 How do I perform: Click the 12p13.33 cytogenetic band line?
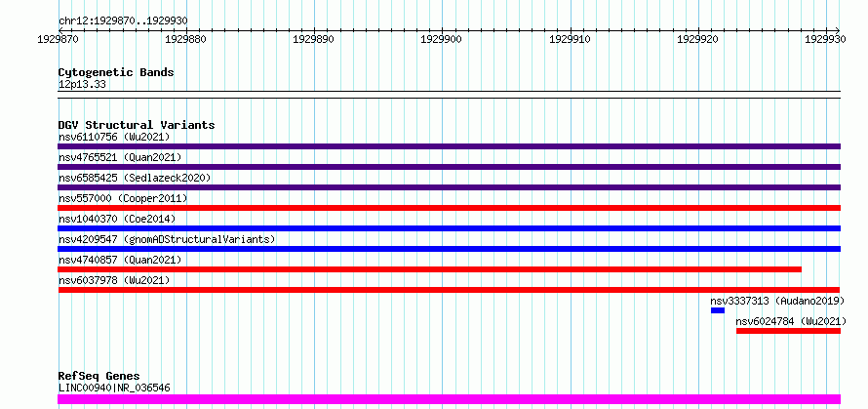coord(449,95)
